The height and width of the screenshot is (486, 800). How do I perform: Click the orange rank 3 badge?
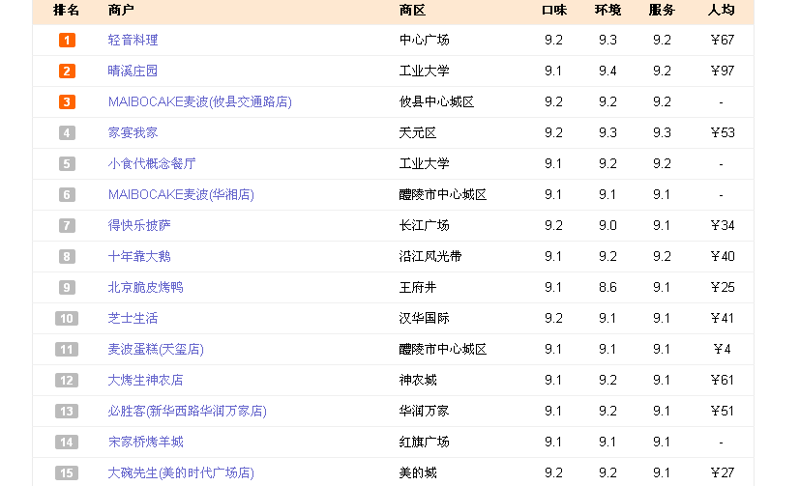[67, 102]
